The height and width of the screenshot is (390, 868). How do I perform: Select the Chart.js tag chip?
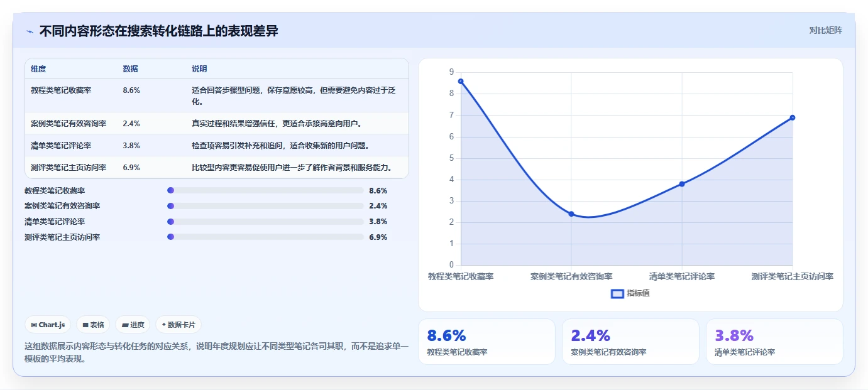(x=48, y=325)
